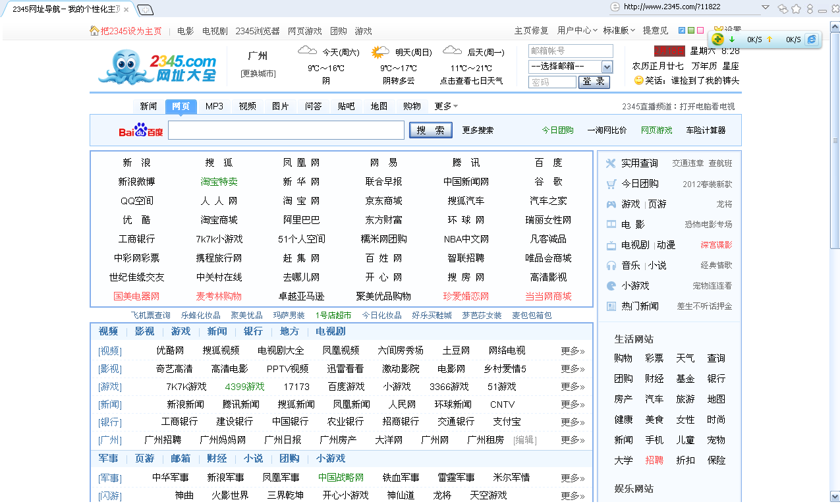Click the newspaper icon beside 热门新闻
Viewport: 840px width, 504px height.
click(611, 306)
